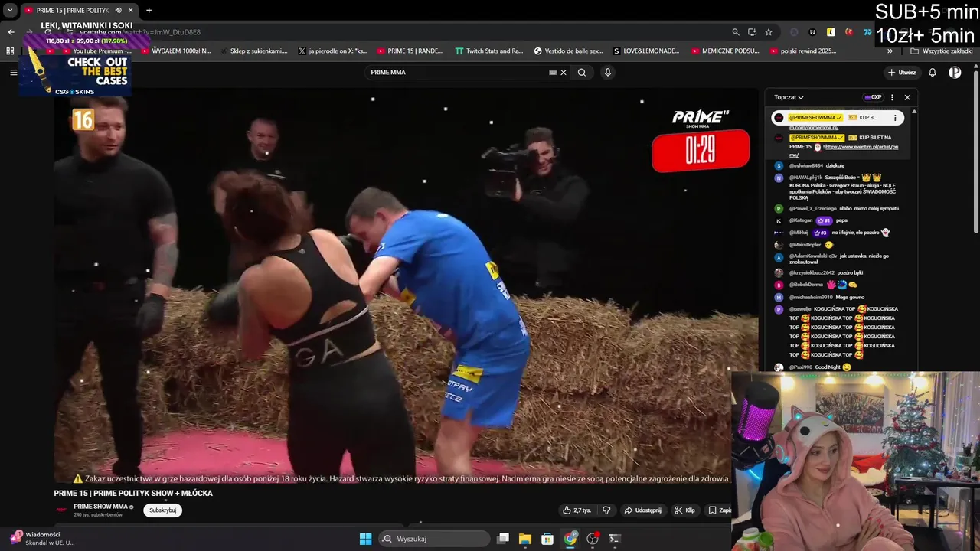
Task: Open the browser tab search dropdown
Action: click(x=10, y=10)
